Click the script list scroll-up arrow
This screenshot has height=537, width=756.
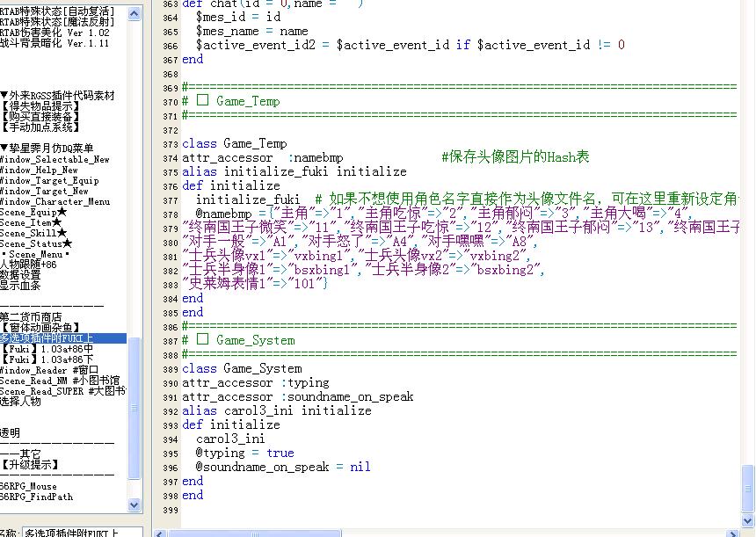(x=134, y=13)
